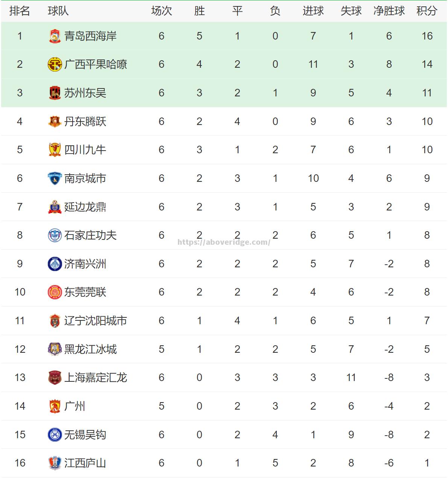448x497 pixels.
Task: Click the 黑龙江冰城 team crest
Action: tap(55, 349)
